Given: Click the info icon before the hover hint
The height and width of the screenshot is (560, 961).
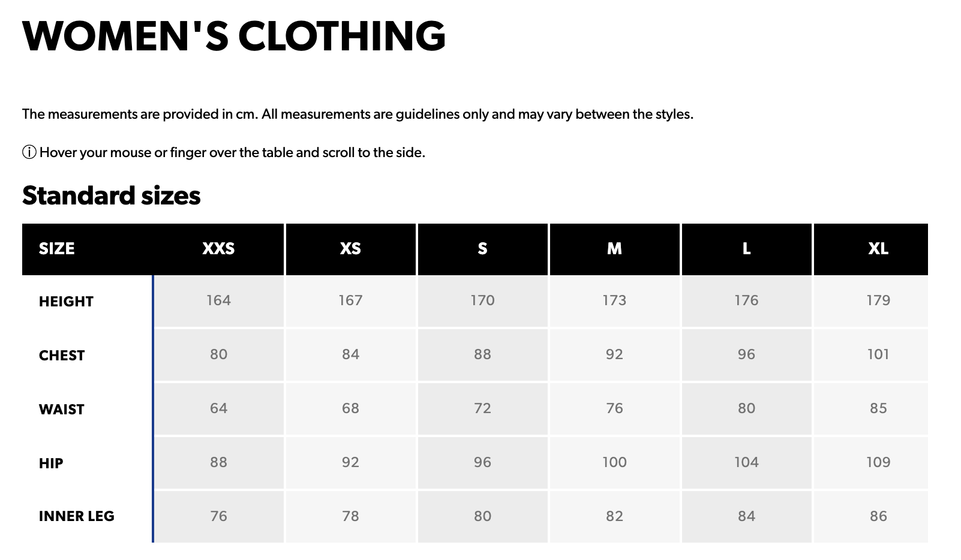Looking at the screenshot, I should (29, 152).
